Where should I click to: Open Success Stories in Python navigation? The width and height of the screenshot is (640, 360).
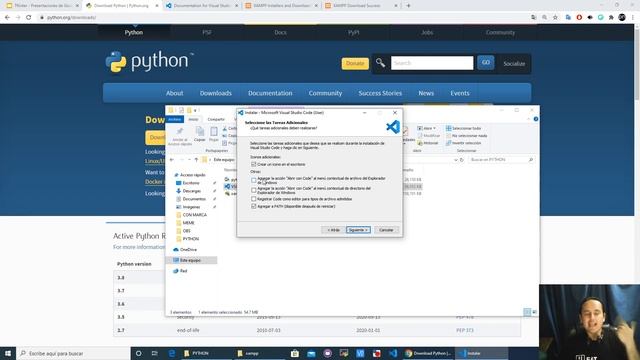pyautogui.click(x=380, y=93)
